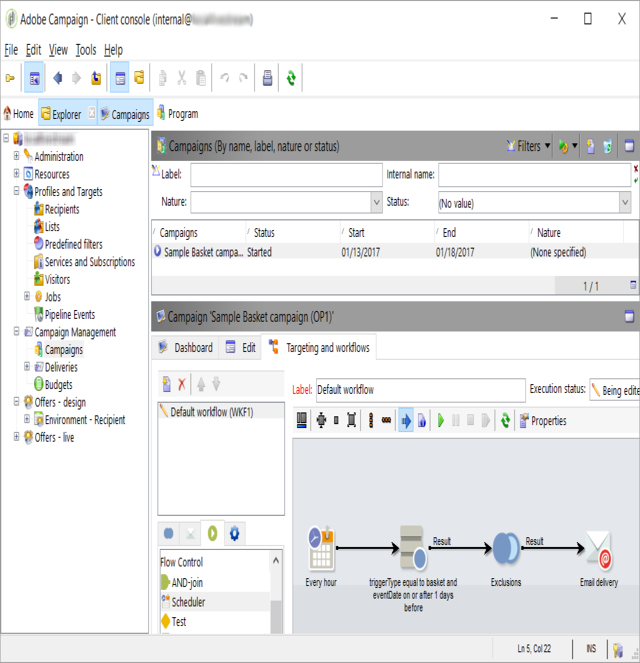Expand the Deliveries tree node
Viewport: 640px width, 663px height.
[x=27, y=366]
